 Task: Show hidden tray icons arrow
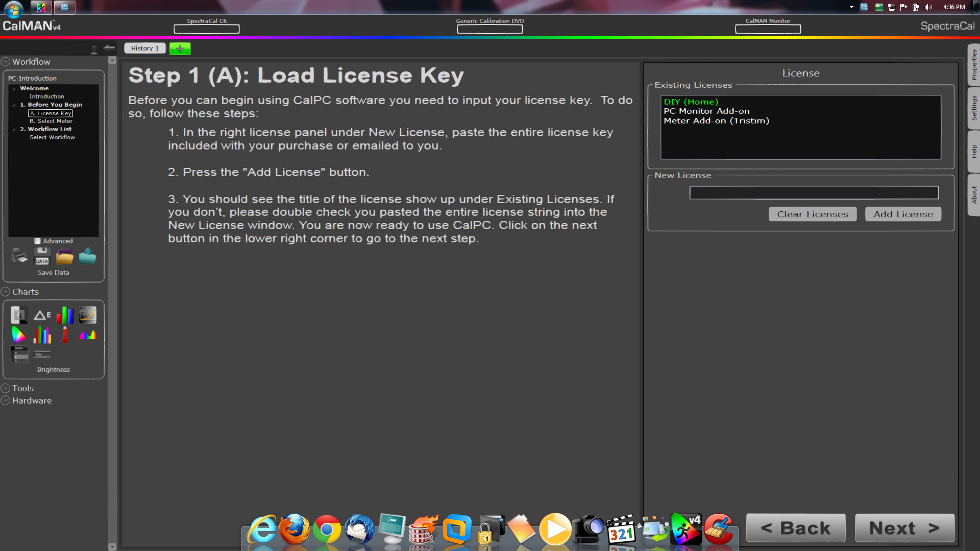[851, 7]
